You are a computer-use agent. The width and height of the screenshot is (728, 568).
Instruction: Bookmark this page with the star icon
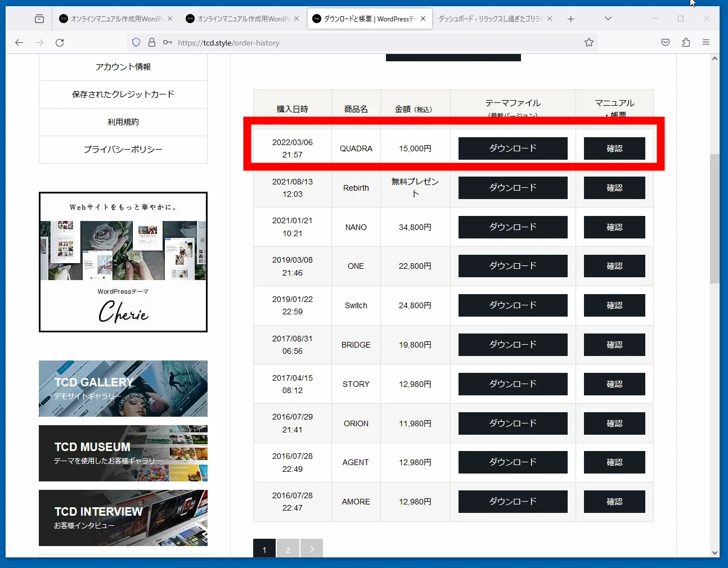(x=588, y=43)
